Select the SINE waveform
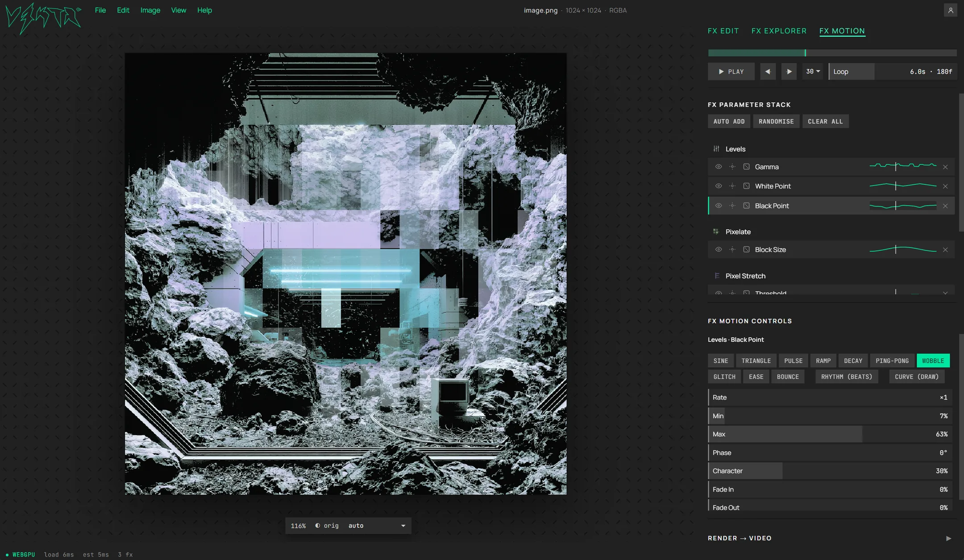This screenshot has height=560, width=964. 720,361
